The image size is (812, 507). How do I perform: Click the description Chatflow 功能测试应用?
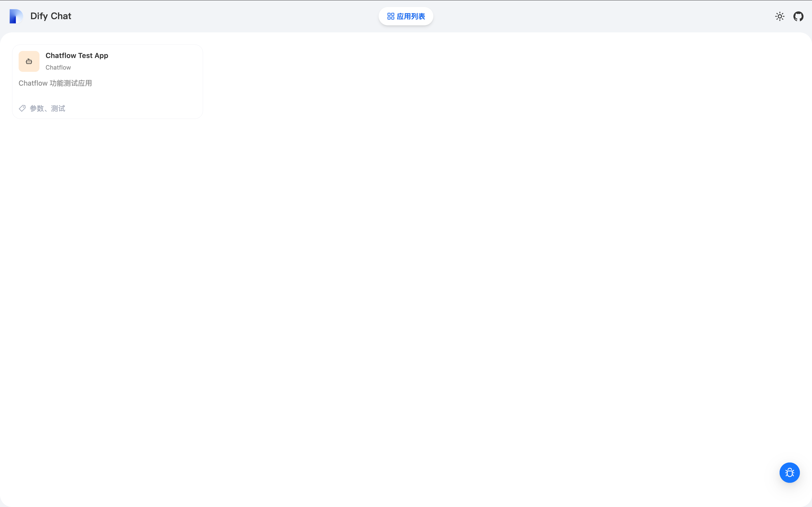click(55, 83)
